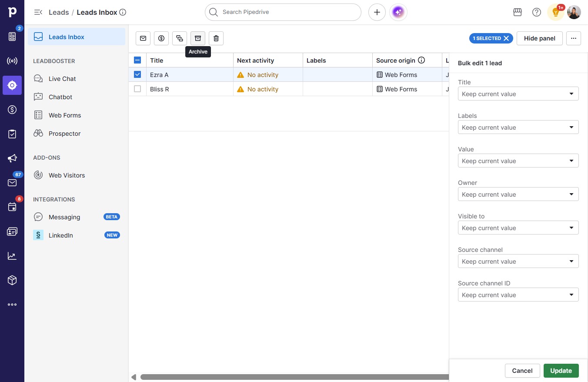Viewport: 588px width, 382px height.
Task: Open the Owner dropdown in bulk edit
Action: pos(518,194)
